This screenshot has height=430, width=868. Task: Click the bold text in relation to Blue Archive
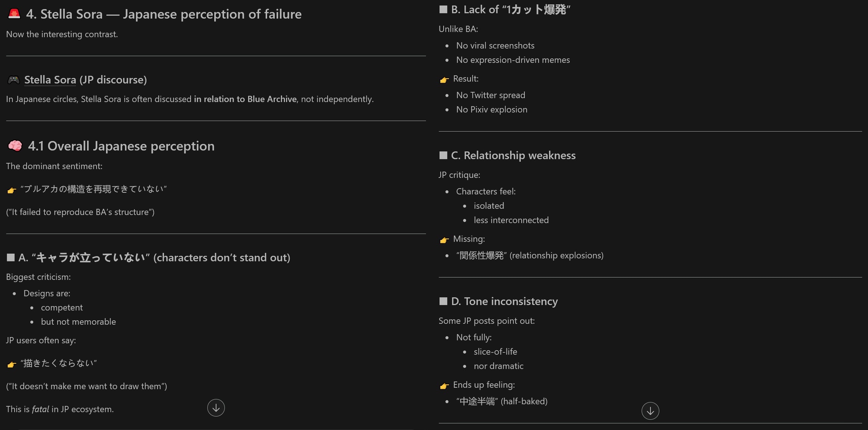pos(245,99)
